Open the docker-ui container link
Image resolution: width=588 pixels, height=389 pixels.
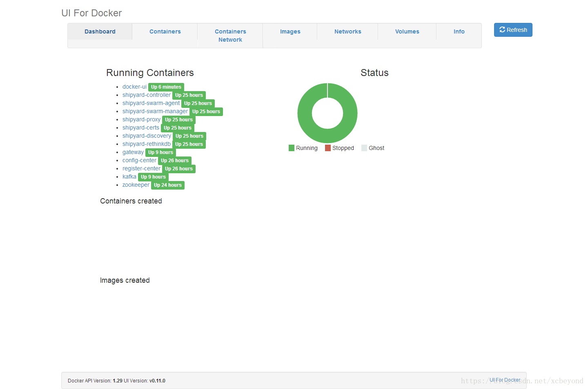tap(134, 87)
